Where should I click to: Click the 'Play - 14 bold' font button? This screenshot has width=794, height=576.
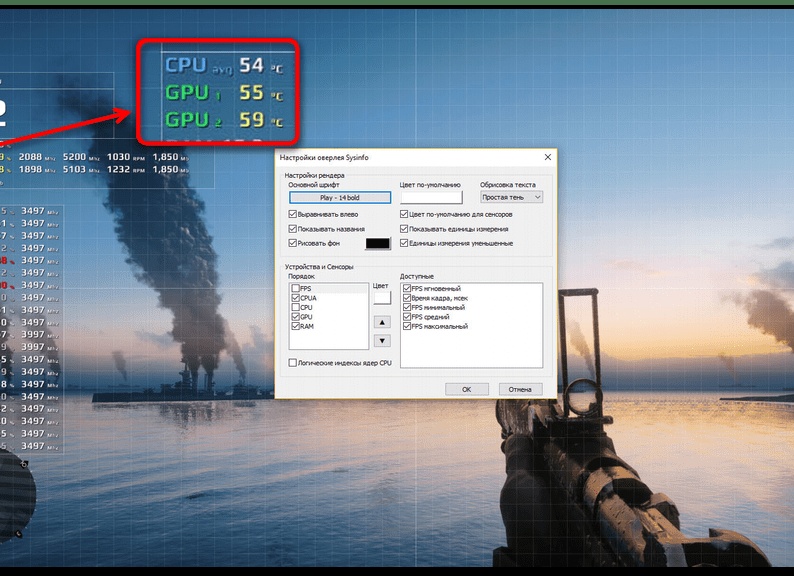point(340,198)
